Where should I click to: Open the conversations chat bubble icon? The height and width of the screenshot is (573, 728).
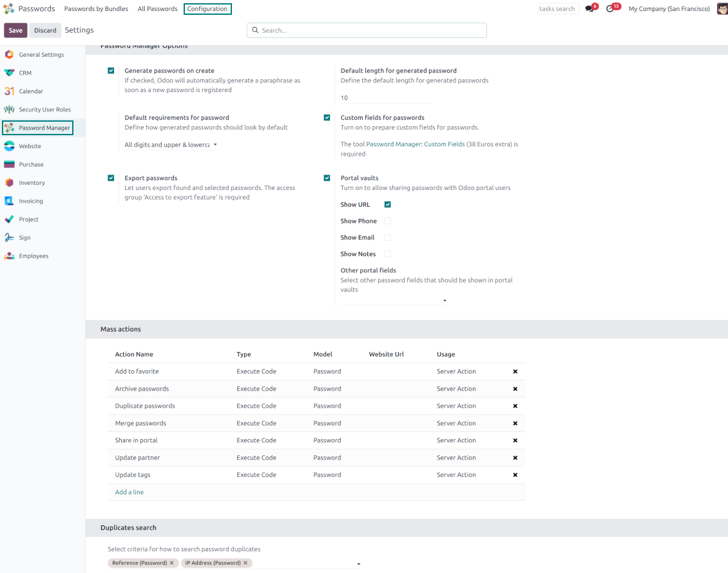[589, 9]
